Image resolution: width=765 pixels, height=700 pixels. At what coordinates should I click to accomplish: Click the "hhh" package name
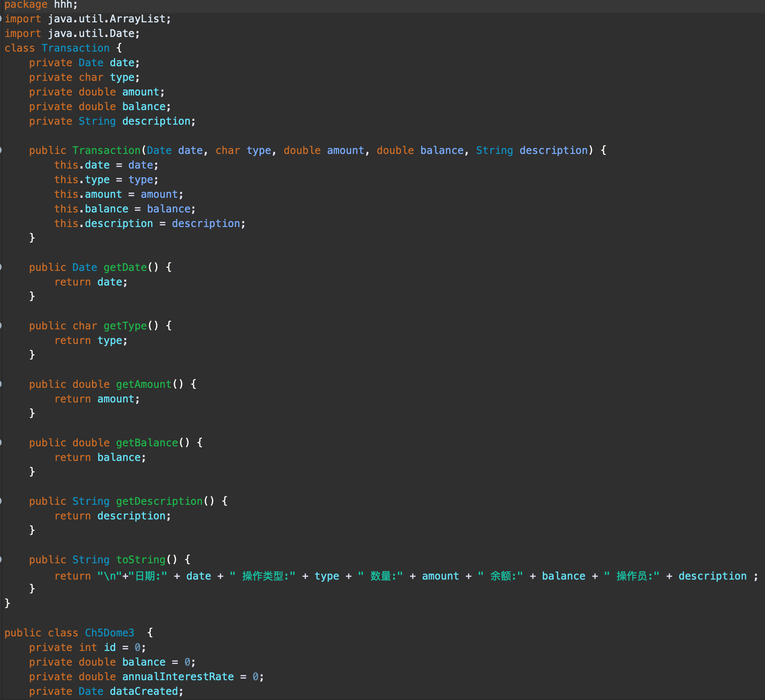(x=63, y=4)
